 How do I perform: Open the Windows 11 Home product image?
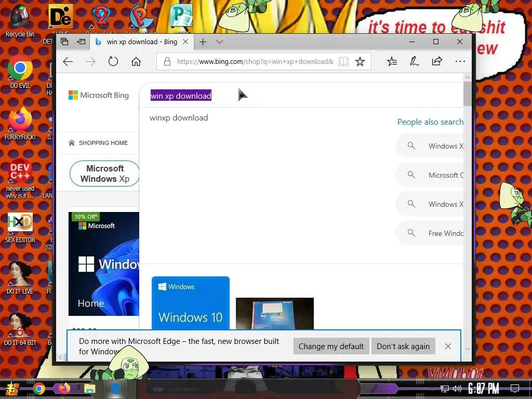pyautogui.click(x=104, y=264)
